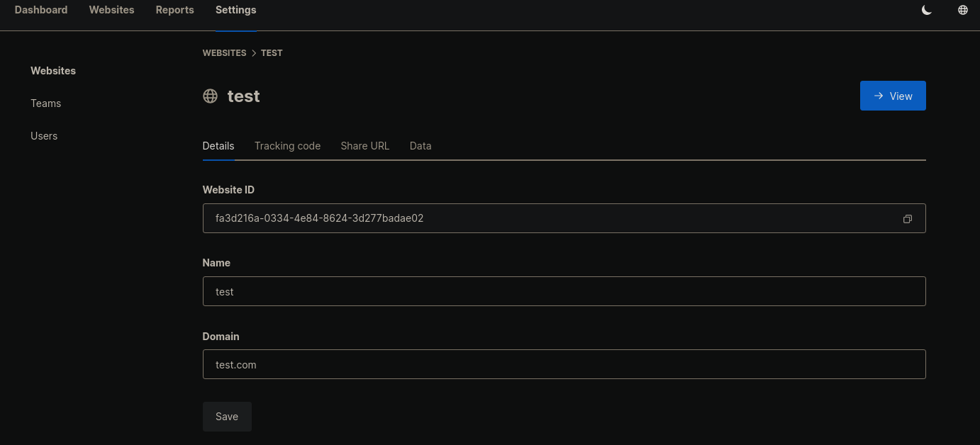The image size is (980, 445).
Task: Select the Settings top menu item
Action: point(236,10)
